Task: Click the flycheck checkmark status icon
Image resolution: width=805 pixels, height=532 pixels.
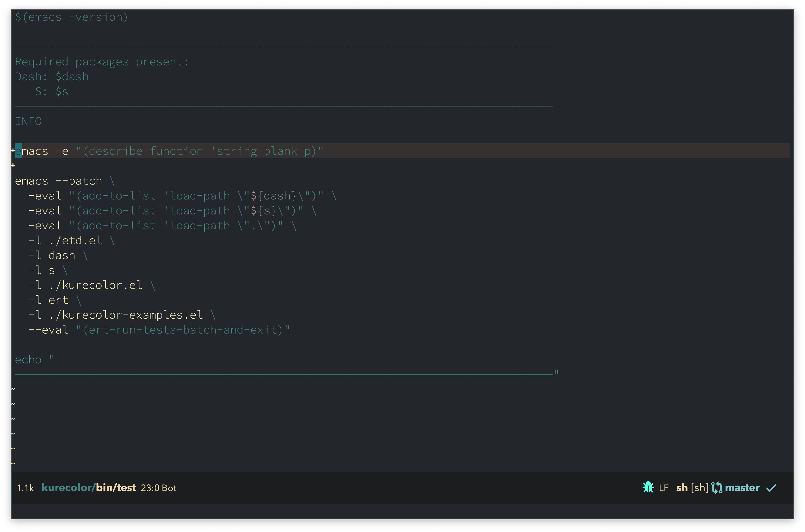Action: coord(771,488)
